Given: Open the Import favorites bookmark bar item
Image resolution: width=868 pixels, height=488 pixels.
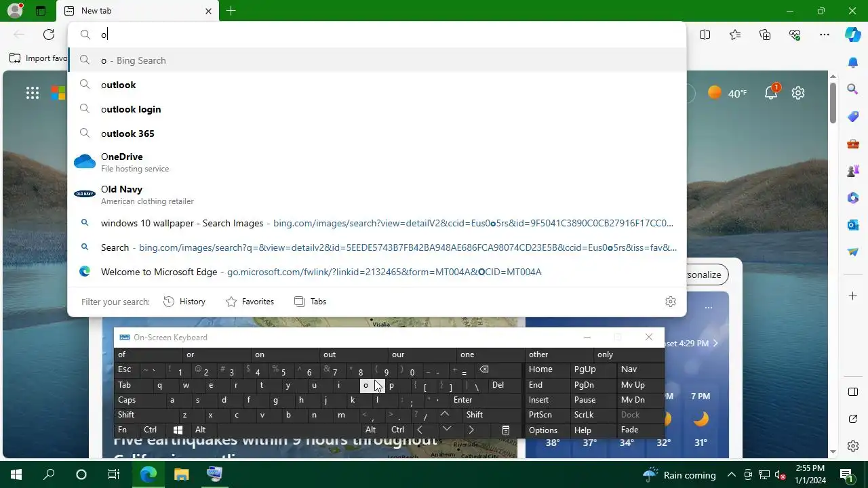Looking at the screenshot, I should (39, 58).
